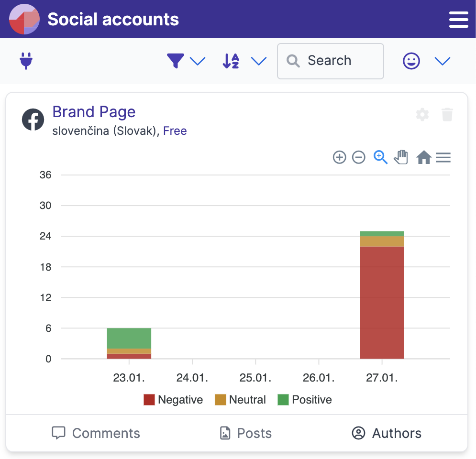Click the 25.01. x-axis date label
This screenshot has width=476, height=459.
click(x=255, y=378)
